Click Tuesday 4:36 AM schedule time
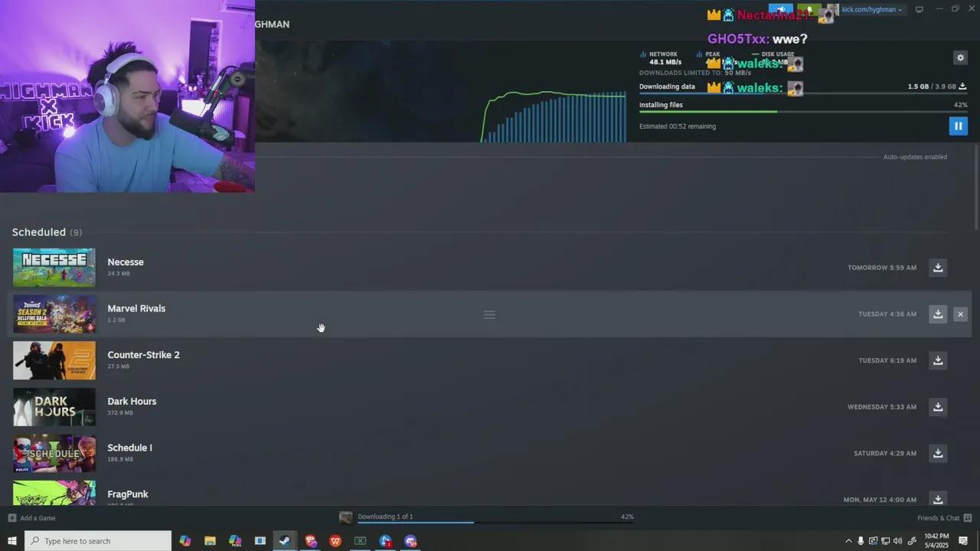The image size is (980, 551). [887, 314]
